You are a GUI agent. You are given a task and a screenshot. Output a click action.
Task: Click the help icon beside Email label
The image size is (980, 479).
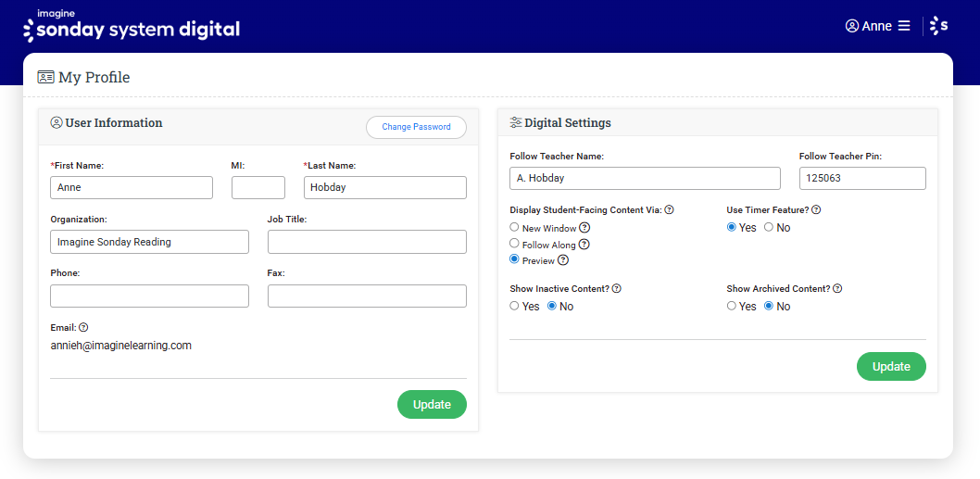pyautogui.click(x=83, y=327)
